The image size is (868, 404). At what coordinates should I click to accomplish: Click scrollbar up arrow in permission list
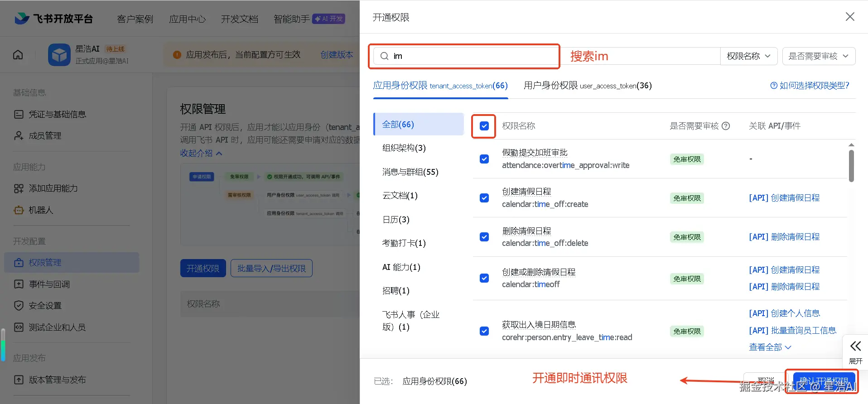pyautogui.click(x=851, y=145)
